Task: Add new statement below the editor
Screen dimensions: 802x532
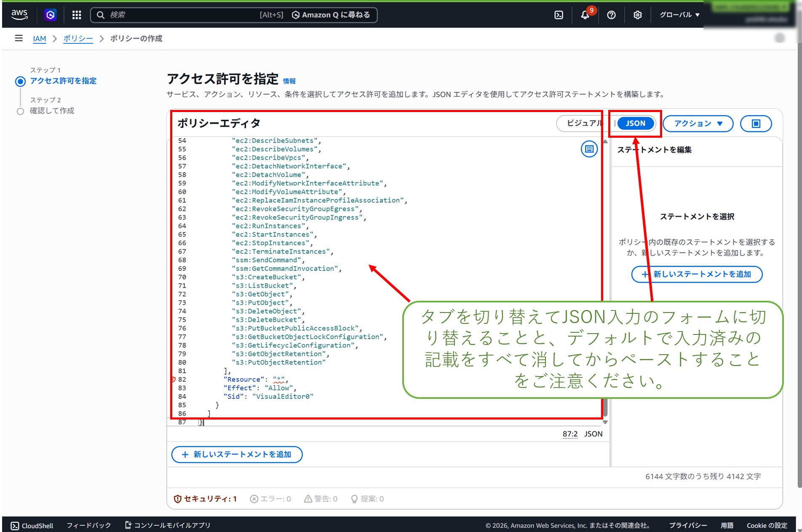Action: pyautogui.click(x=237, y=454)
